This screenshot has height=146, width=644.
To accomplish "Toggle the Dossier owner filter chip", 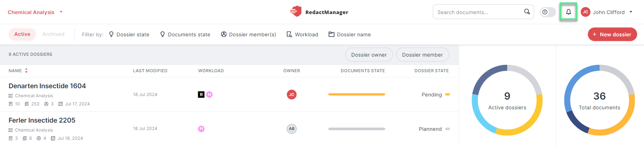I will pos(369,55).
